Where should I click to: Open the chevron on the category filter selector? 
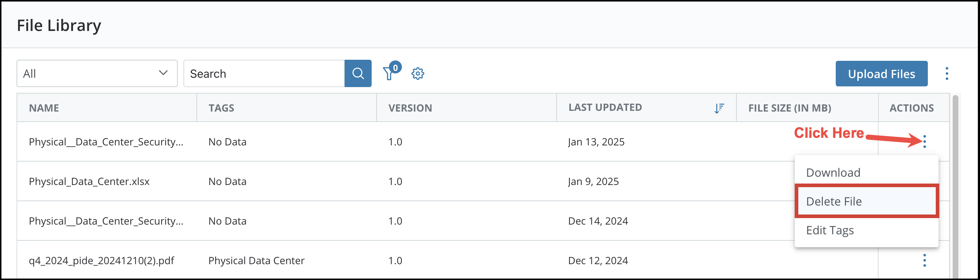pos(163,73)
